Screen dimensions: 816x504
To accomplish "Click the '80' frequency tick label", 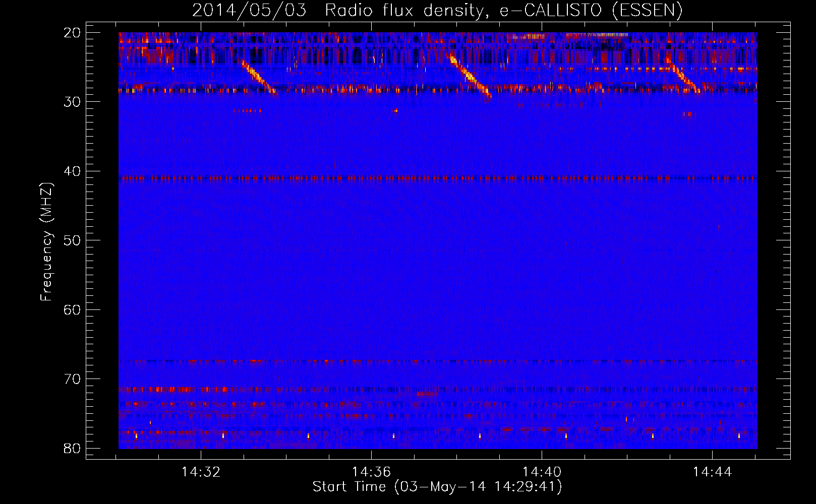I will (73, 448).
